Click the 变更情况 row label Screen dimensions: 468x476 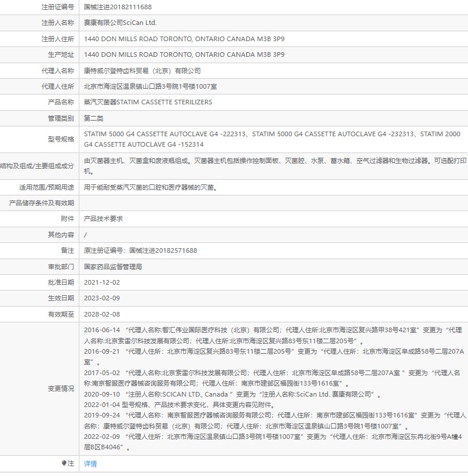[61, 388]
